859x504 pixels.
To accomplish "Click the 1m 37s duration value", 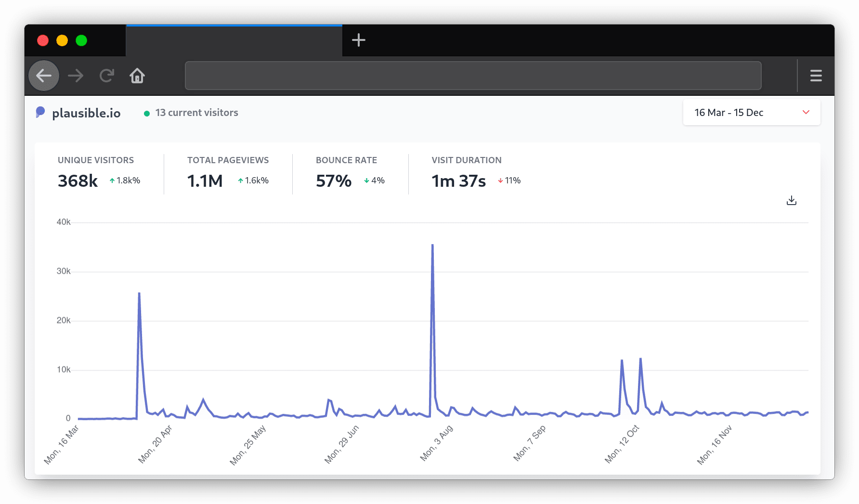I will tap(459, 181).
